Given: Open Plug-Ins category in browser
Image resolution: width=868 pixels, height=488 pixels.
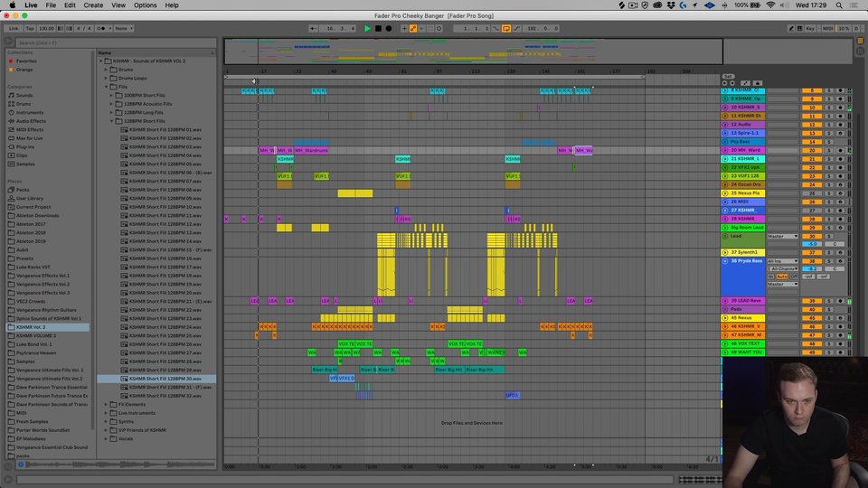Looking at the screenshot, I should (x=25, y=146).
